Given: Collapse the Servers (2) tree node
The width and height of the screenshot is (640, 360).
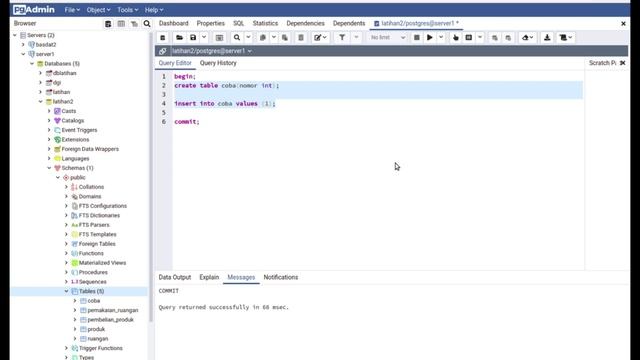Looking at the screenshot, I should [x=15, y=35].
